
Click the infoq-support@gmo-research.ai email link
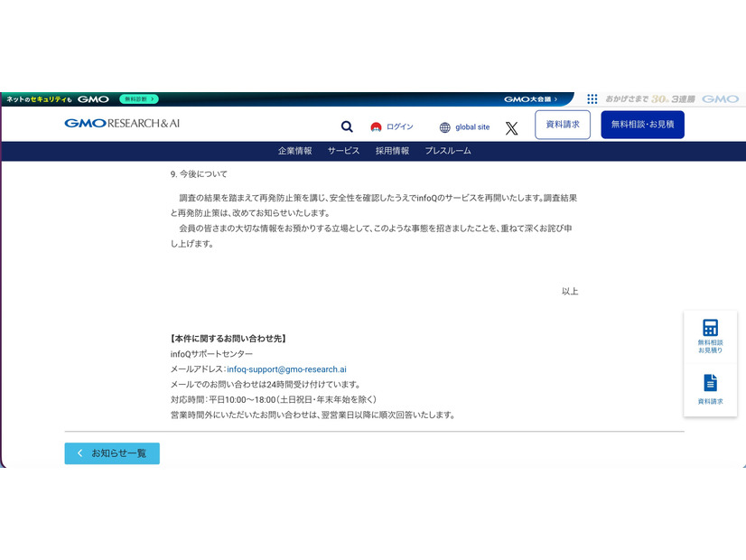[x=286, y=369]
